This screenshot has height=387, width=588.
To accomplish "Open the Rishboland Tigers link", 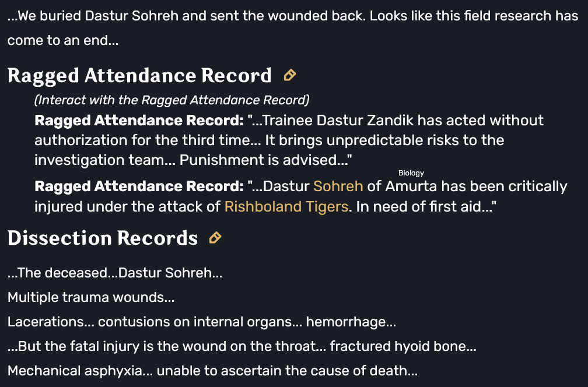I will [x=286, y=206].
